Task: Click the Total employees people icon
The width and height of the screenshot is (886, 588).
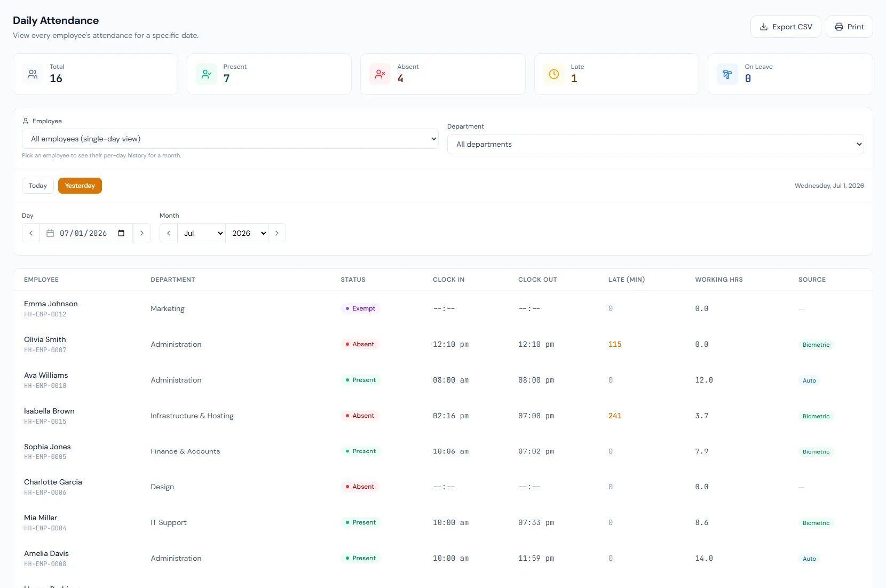Action: (x=33, y=74)
